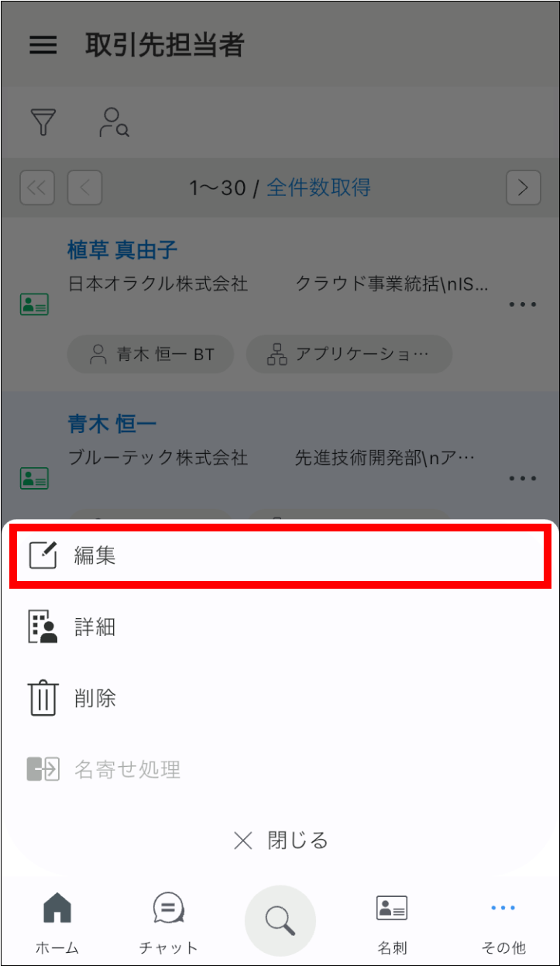Tap the filter funnel icon
The image size is (560, 966).
pos(43,122)
